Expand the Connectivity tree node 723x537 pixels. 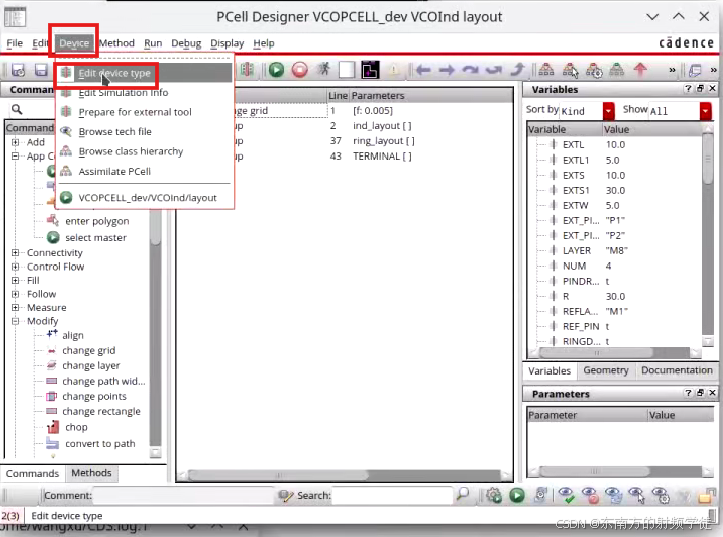15,253
